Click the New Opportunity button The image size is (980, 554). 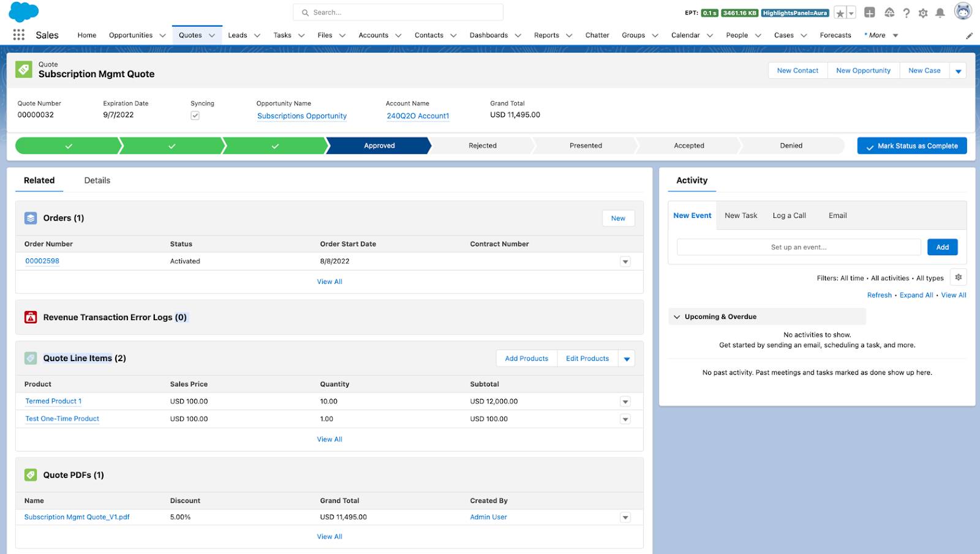click(x=864, y=70)
